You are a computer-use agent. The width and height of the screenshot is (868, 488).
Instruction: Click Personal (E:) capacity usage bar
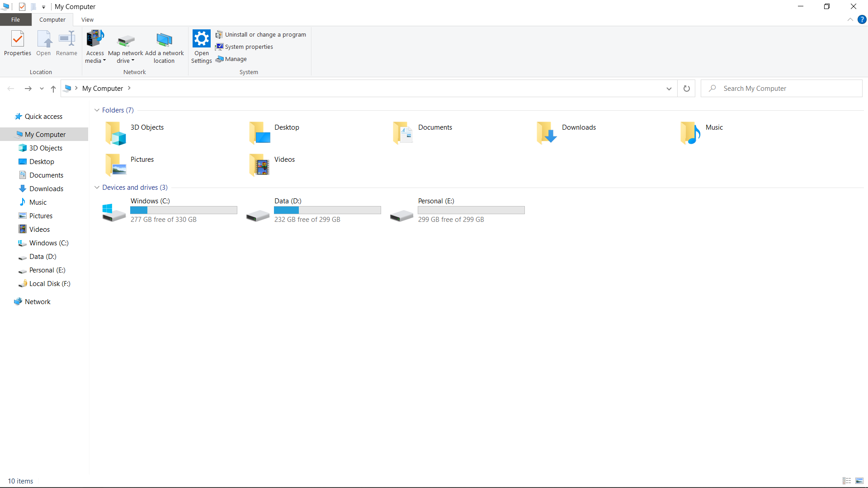pyautogui.click(x=471, y=210)
